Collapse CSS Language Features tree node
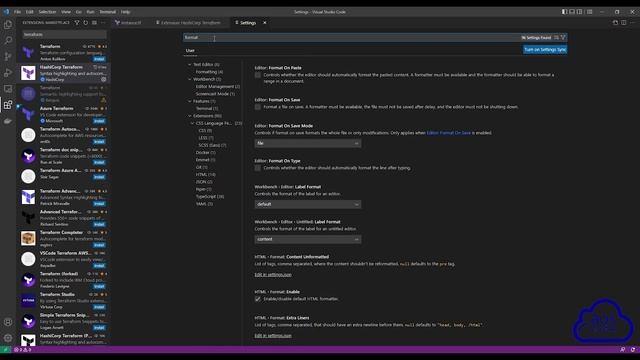The height and width of the screenshot is (360, 640). (x=192, y=123)
